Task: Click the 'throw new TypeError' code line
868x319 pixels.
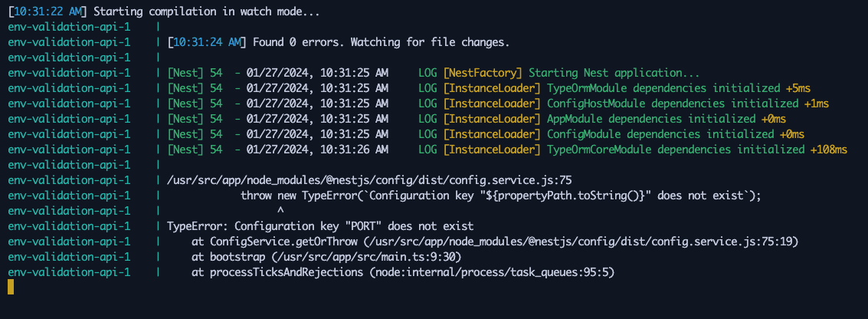Action: [x=501, y=196]
